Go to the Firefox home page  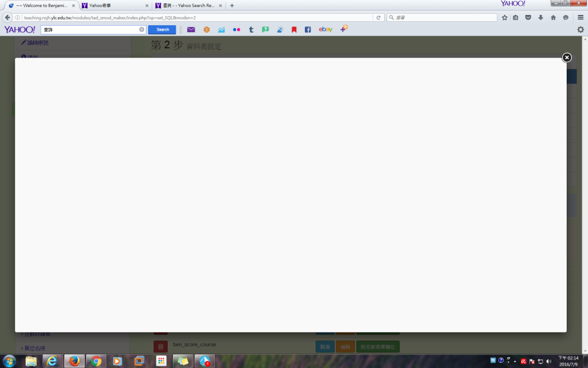[x=553, y=18]
